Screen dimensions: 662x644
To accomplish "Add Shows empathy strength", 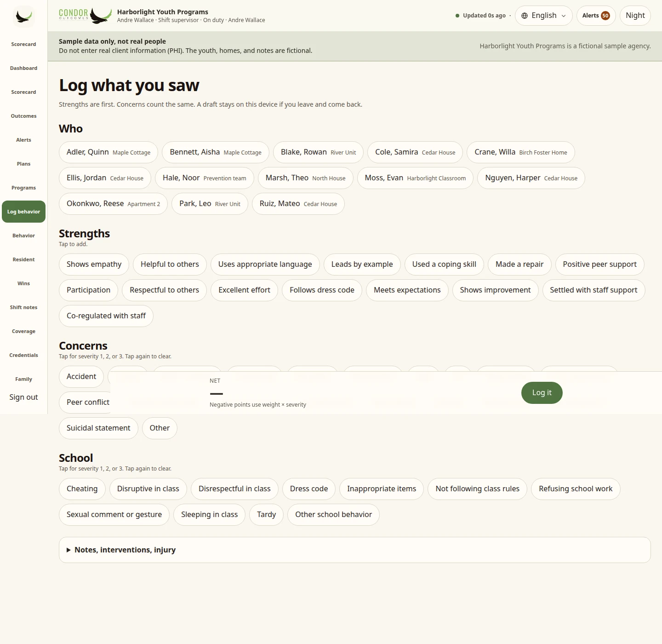I will point(94,264).
